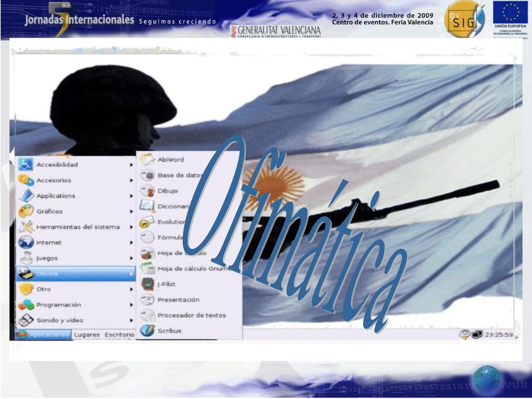Screen dimensions: 532x399
Task: Click the Herramientas del sistema tools icon
Action: (x=26, y=227)
